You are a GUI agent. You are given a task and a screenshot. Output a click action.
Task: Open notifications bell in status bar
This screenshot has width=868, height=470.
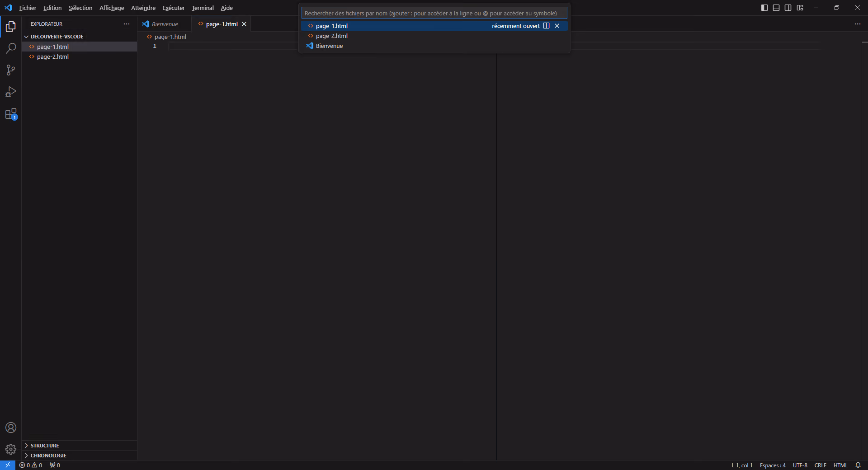pos(858,465)
